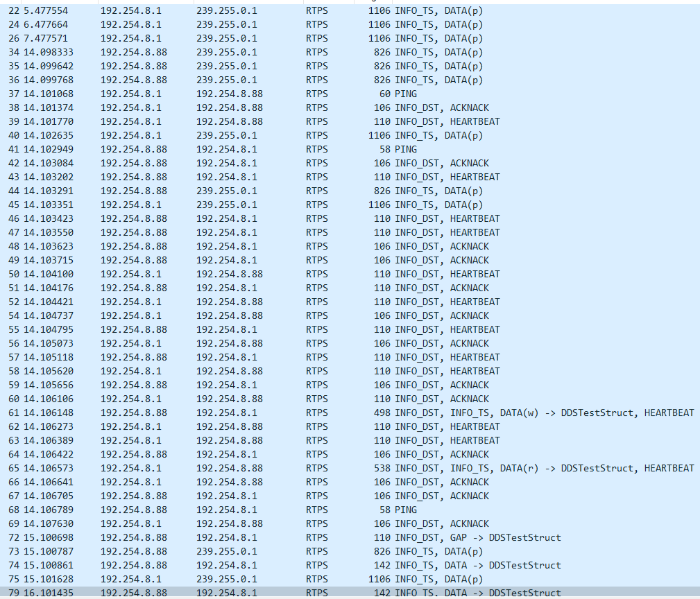
Task: Select packet 38 INFO_DST, ACKNACK row
Action: 278,107
